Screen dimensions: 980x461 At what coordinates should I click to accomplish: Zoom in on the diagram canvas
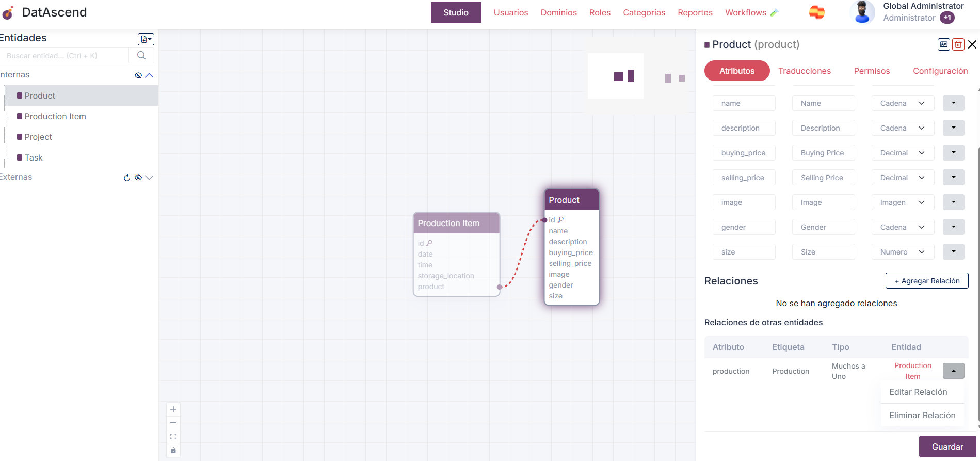point(173,409)
